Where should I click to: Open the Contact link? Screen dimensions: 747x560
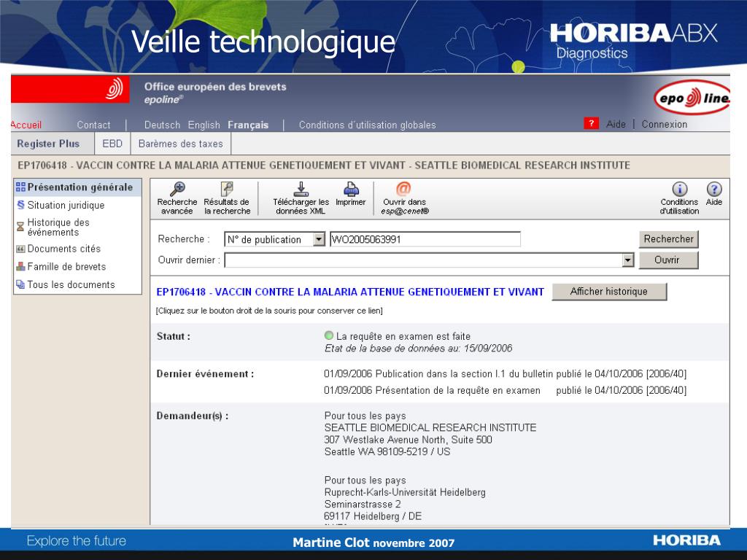(93, 125)
